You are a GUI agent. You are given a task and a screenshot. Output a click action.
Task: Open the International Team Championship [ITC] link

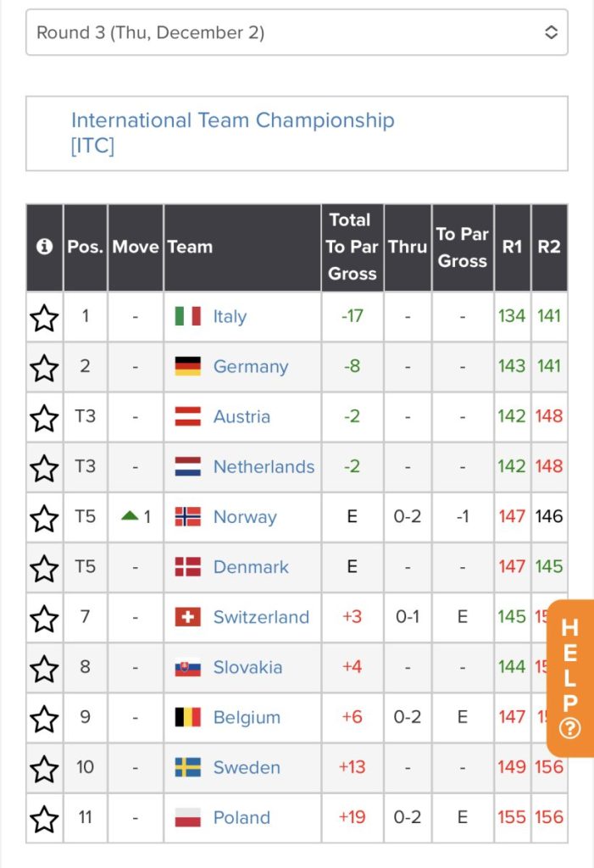(x=232, y=133)
